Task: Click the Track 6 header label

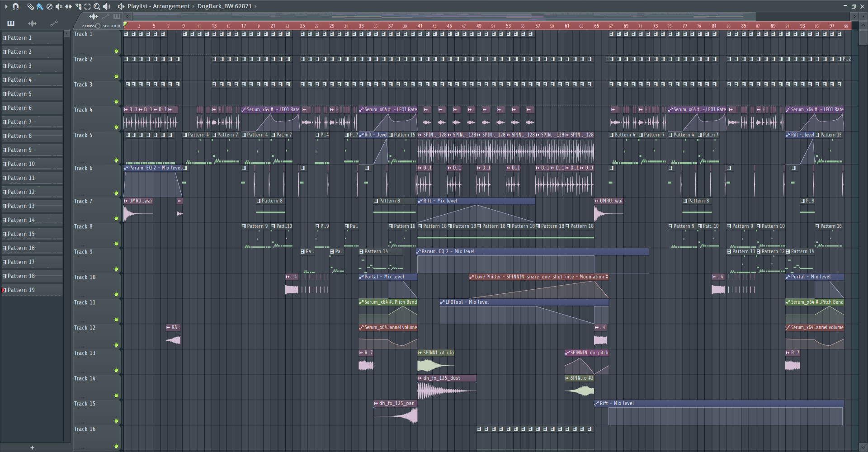Action: [83, 168]
